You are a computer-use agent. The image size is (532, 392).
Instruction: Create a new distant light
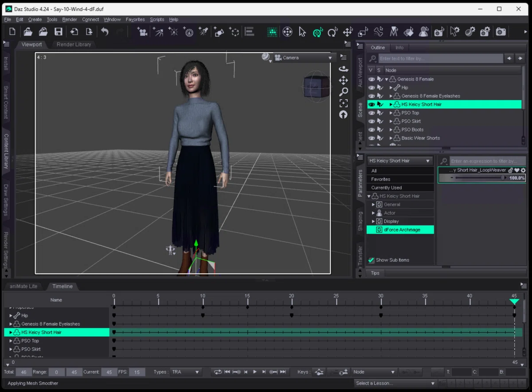pos(157,32)
